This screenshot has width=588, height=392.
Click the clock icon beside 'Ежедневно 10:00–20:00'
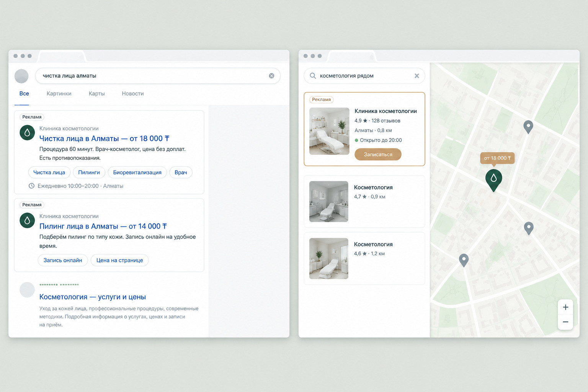[x=31, y=186]
